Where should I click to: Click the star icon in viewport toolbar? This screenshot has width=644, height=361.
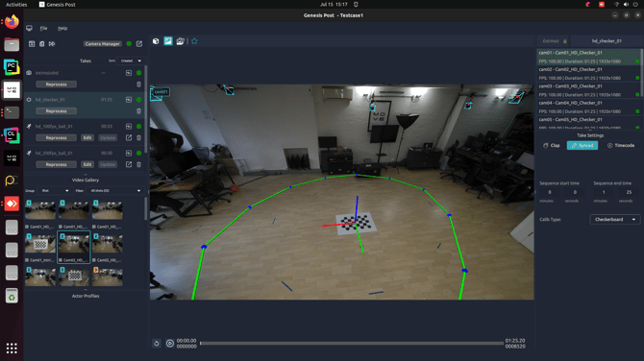click(194, 41)
